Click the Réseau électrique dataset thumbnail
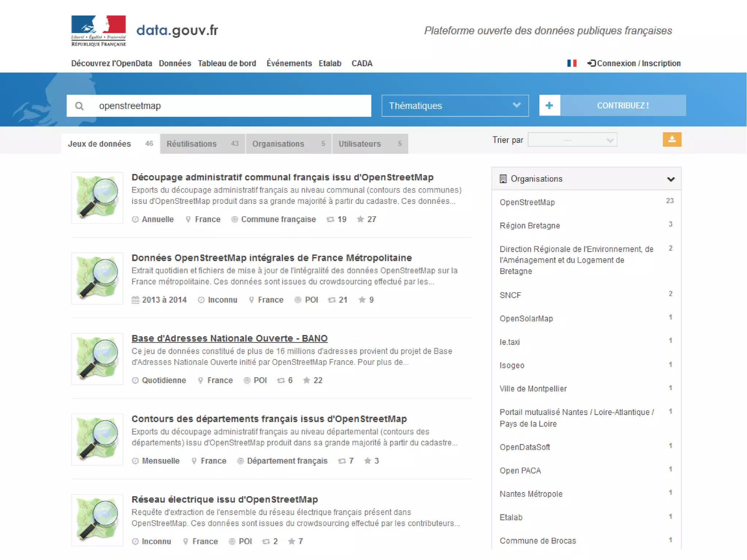747x560 pixels. point(97,520)
